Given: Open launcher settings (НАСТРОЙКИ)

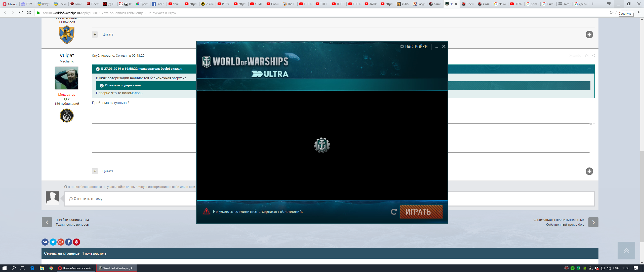Looking at the screenshot, I should pyautogui.click(x=414, y=47).
